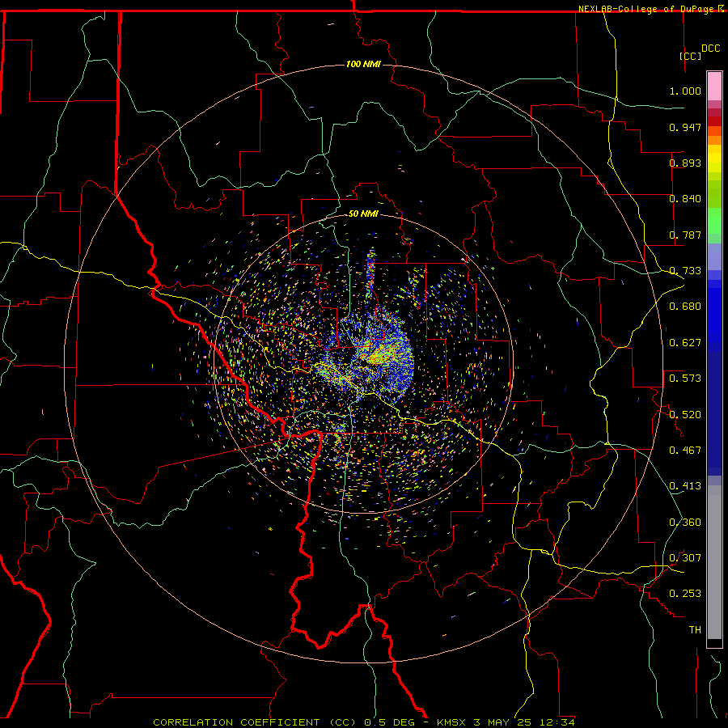
Task: Click the [CC] units label above the color scale
Action: pos(691,56)
